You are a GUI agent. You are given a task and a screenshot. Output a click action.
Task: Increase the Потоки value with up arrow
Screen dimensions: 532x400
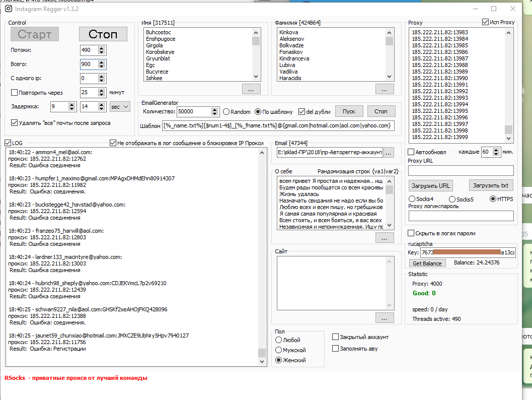[x=102, y=48]
